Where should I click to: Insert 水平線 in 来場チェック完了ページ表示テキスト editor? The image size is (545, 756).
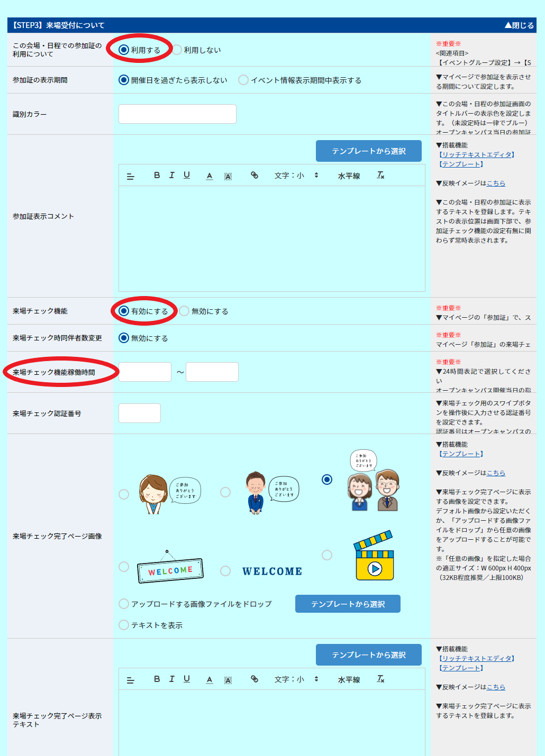(349, 680)
